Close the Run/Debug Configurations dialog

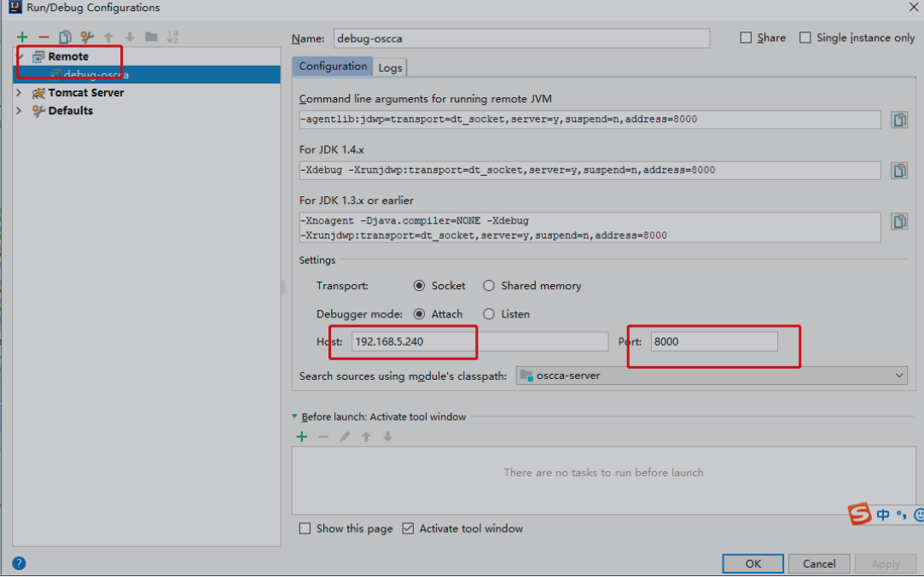[x=914, y=7]
